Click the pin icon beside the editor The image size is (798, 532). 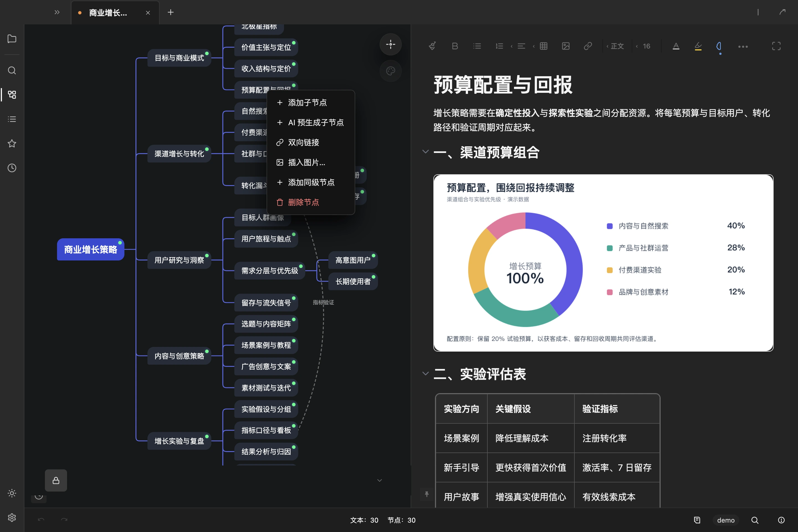tap(427, 494)
